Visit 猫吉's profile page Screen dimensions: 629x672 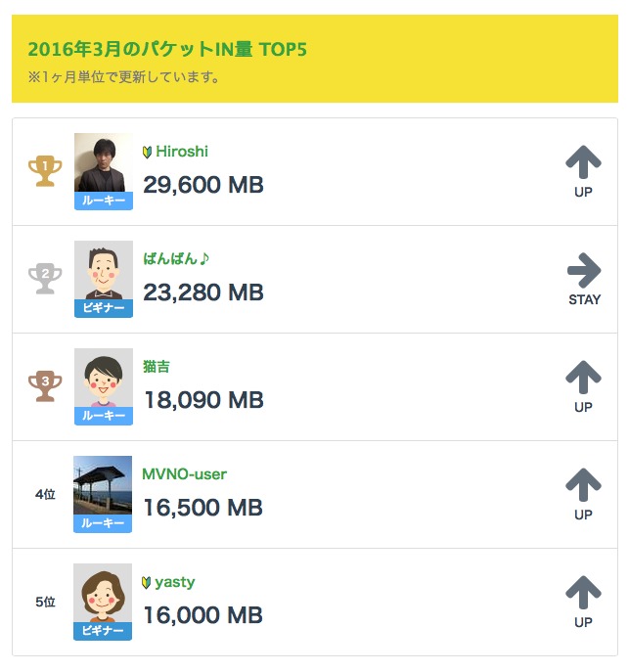tap(157, 367)
